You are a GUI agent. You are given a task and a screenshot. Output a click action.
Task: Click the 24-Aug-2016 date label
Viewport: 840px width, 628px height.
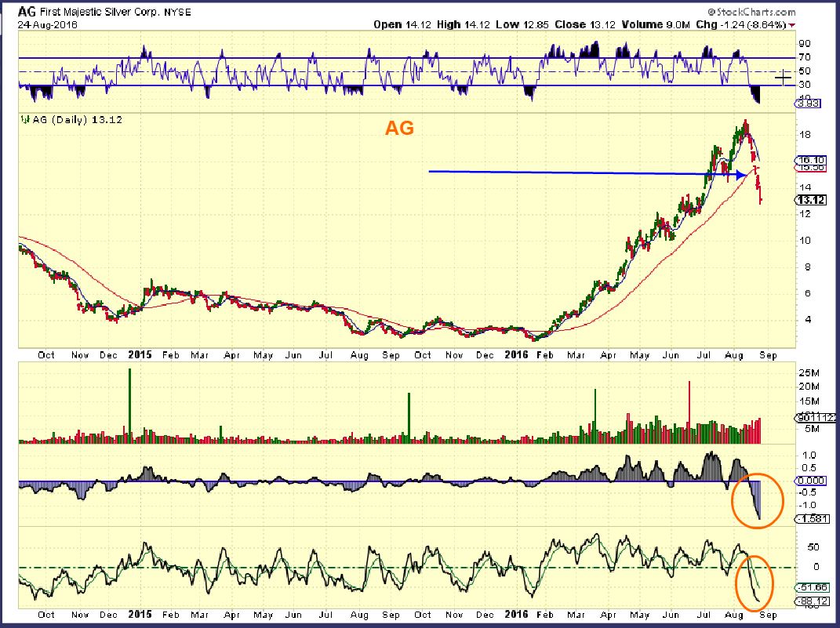tap(47, 24)
